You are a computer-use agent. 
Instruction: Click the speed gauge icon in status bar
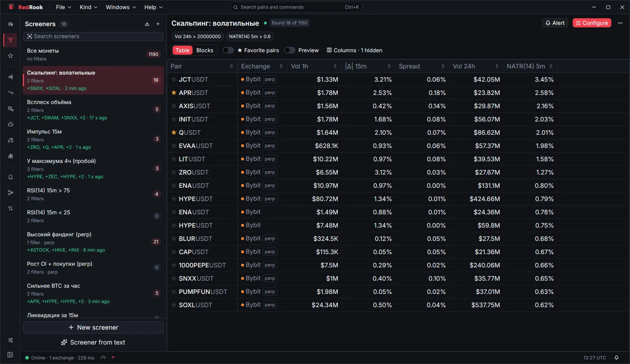(103, 358)
